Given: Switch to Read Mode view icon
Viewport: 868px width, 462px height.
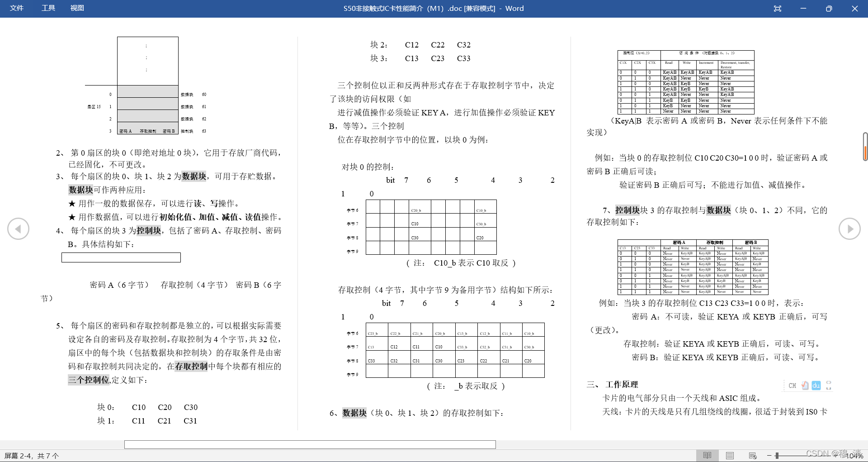Looking at the screenshot, I should coord(707,456).
